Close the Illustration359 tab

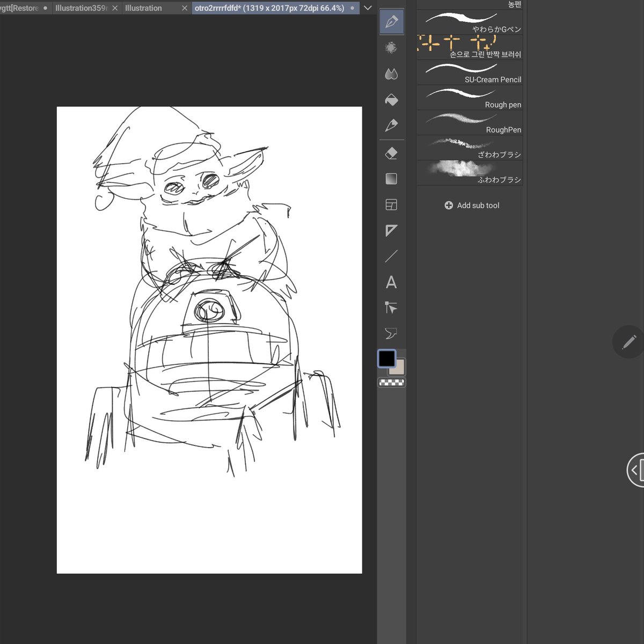tap(115, 8)
